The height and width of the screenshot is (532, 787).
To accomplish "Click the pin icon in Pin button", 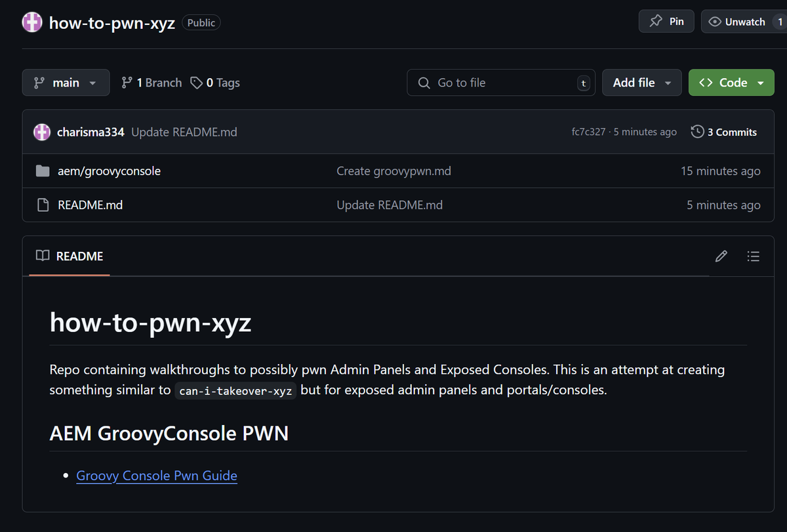I will (x=656, y=22).
